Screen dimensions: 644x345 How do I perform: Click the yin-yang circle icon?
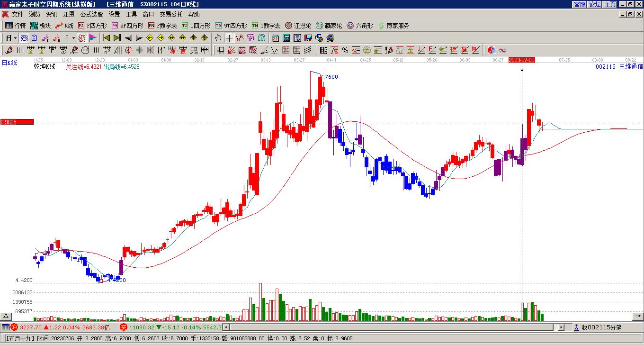(492, 50)
